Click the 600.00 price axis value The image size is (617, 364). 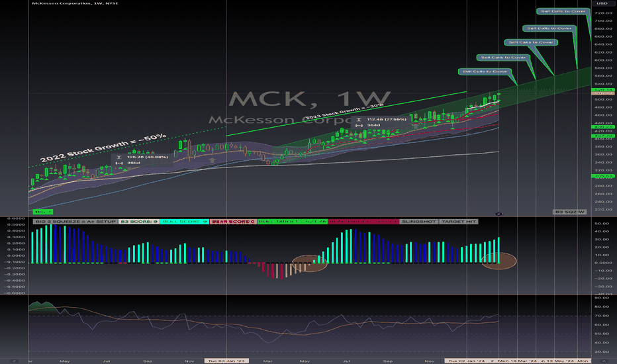click(603, 60)
